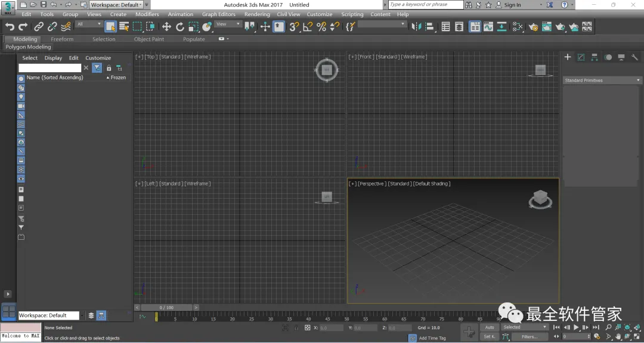
Task: Toggle Auto Key animation mode
Action: pyautogui.click(x=490, y=327)
